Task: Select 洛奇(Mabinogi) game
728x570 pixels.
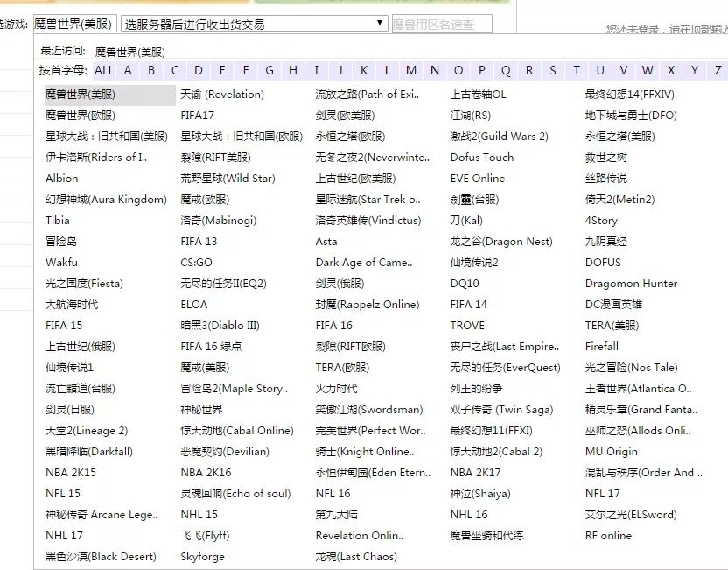Action: click(x=218, y=220)
